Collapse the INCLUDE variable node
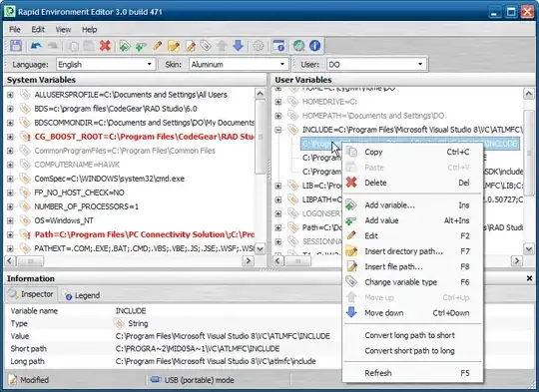The height and width of the screenshot is (392, 539). 278,130
